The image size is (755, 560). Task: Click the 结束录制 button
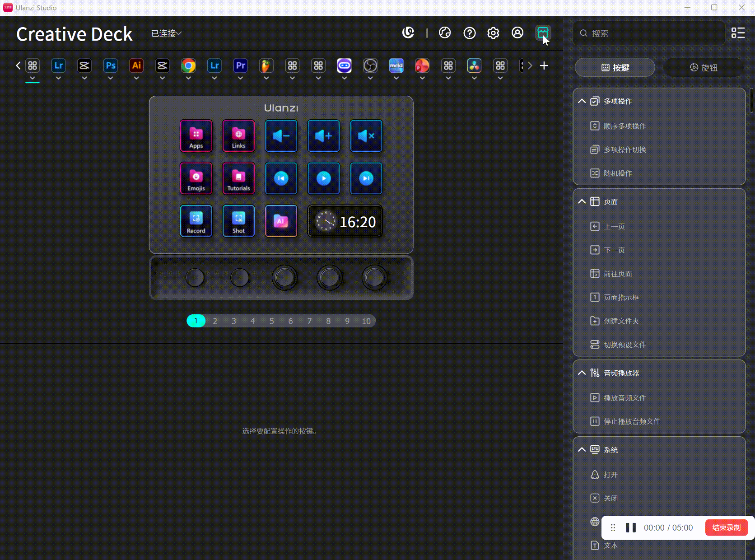point(726,527)
